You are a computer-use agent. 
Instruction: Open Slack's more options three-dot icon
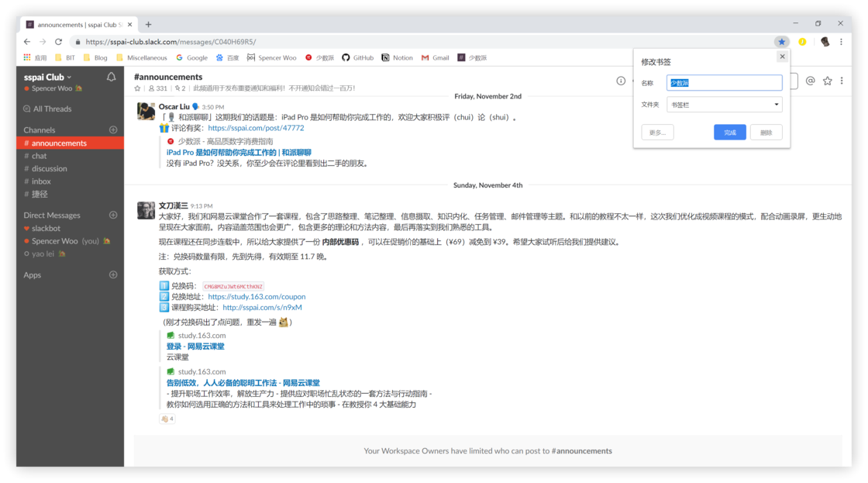[x=842, y=81]
